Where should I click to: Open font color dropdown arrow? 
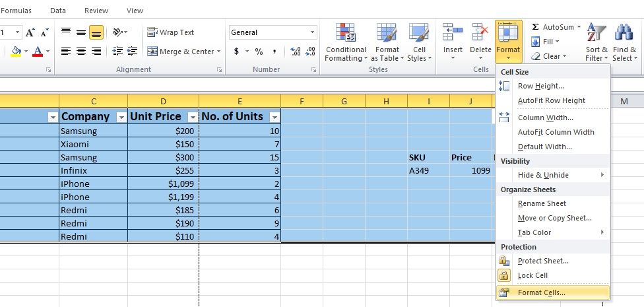pyautogui.click(x=48, y=51)
